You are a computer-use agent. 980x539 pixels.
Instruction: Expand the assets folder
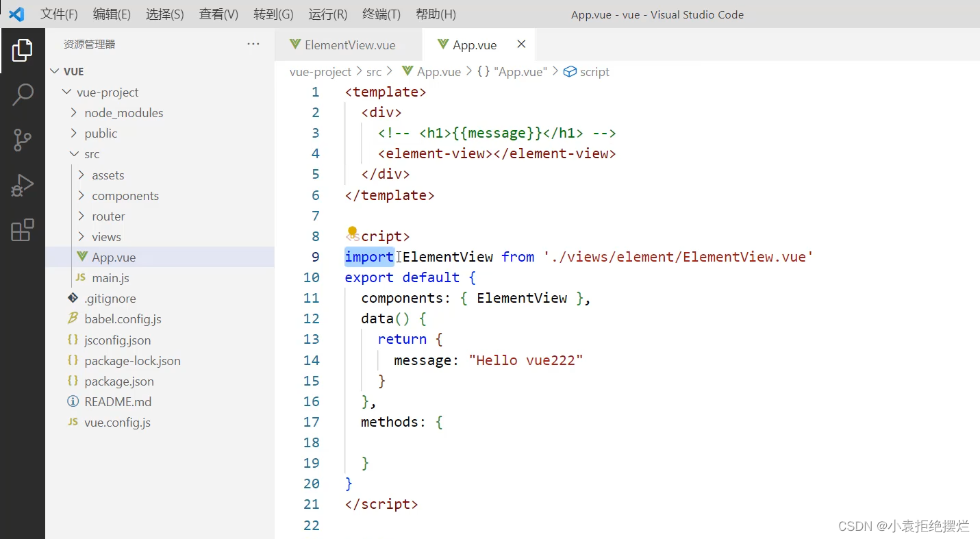81,175
